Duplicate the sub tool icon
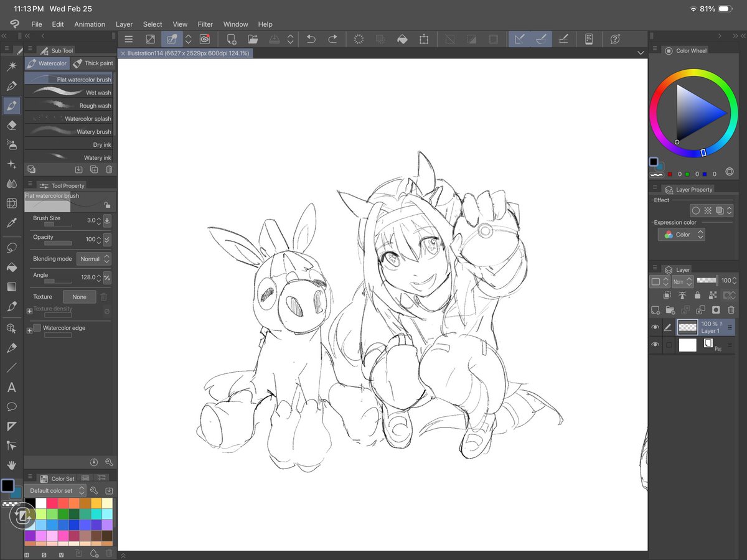 [94, 169]
